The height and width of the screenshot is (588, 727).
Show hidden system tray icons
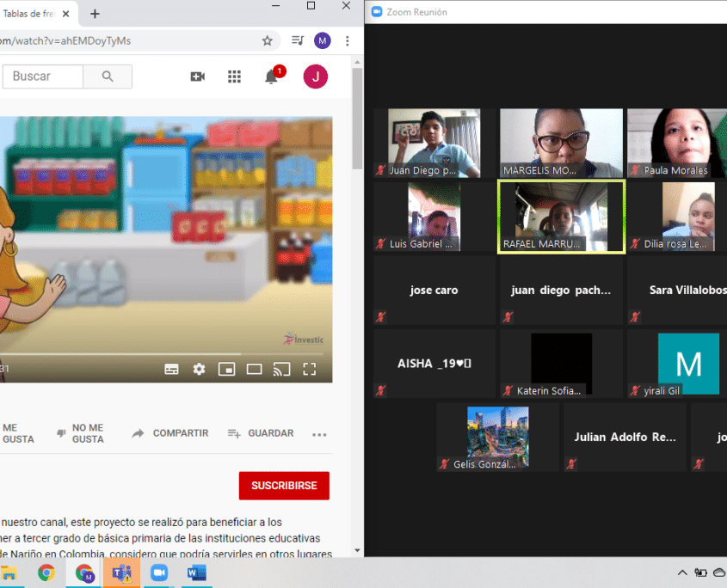tap(682, 573)
